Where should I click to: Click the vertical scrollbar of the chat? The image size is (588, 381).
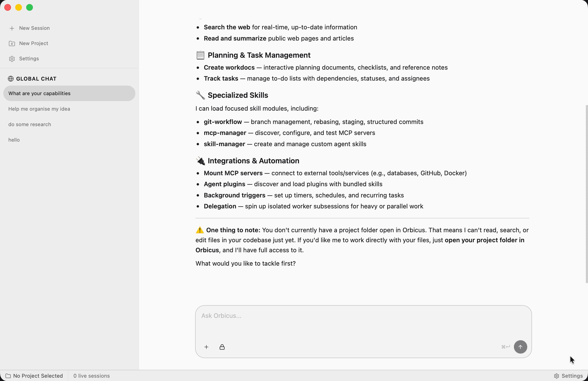(587, 194)
